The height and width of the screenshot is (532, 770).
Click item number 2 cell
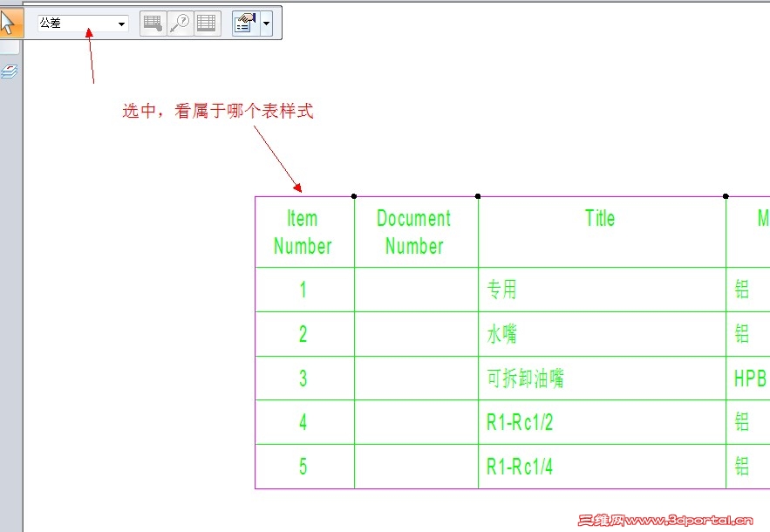point(304,334)
